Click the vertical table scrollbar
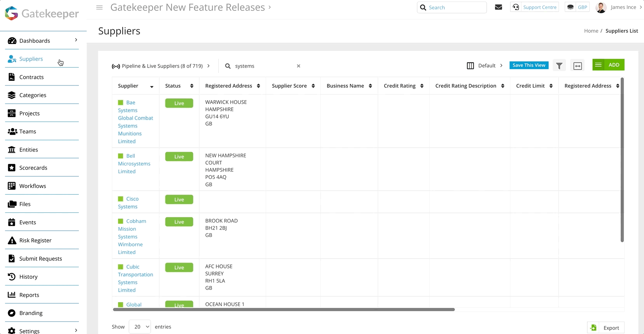The height and width of the screenshot is (334, 644). [622, 160]
